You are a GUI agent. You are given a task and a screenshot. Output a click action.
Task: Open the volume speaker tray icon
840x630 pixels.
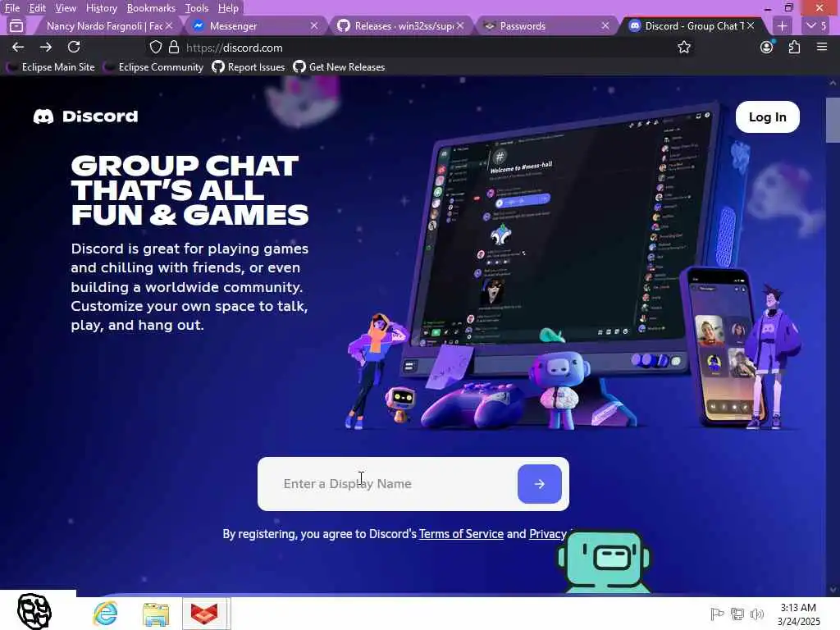tap(757, 614)
